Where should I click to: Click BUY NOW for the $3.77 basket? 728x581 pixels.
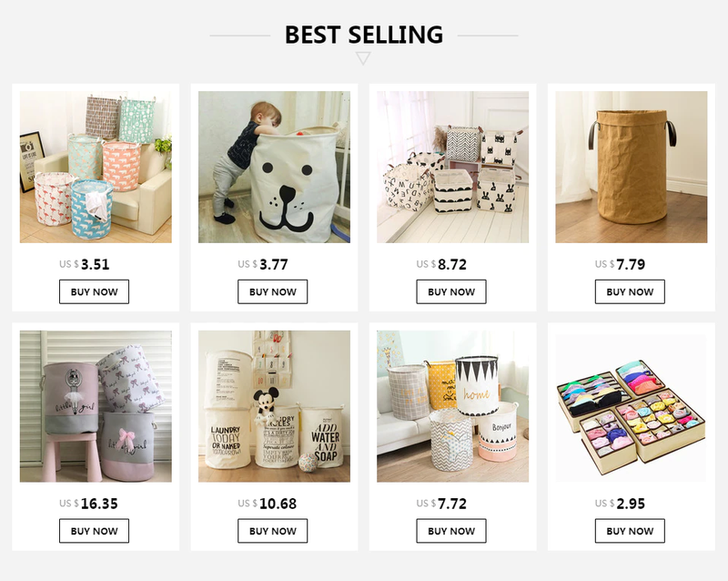point(272,292)
